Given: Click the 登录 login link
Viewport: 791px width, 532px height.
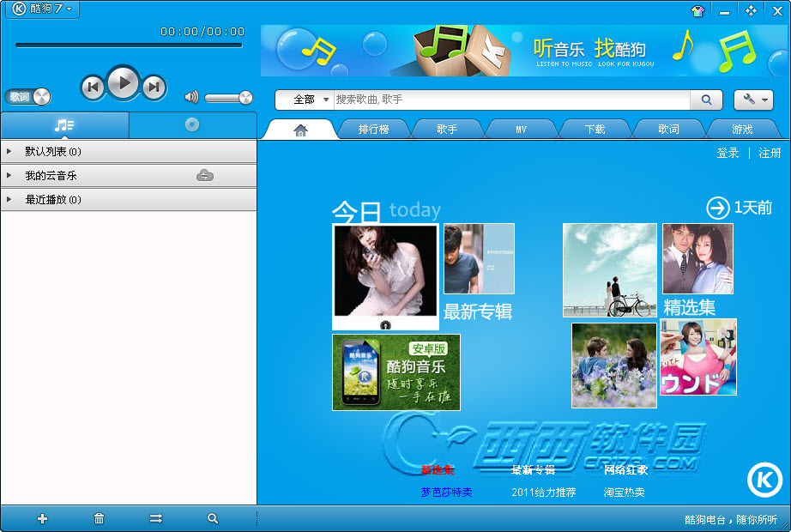Looking at the screenshot, I should pyautogui.click(x=728, y=153).
